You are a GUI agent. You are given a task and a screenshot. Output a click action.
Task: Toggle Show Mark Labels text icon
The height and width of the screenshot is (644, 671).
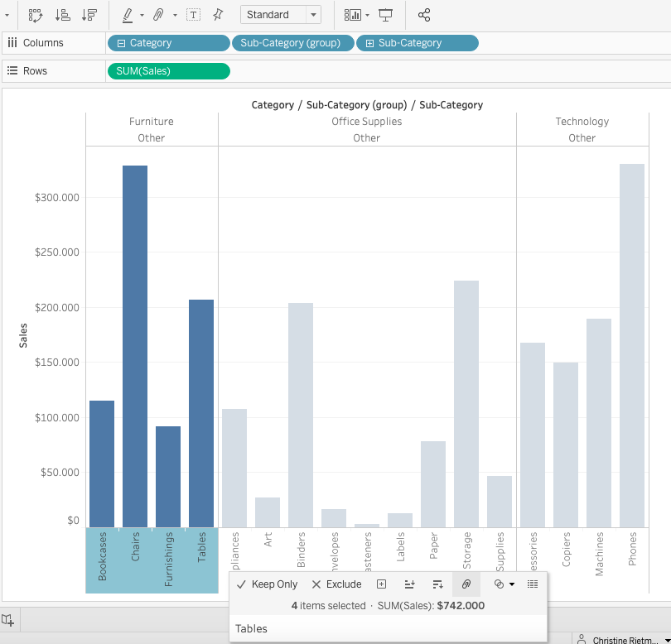click(x=193, y=16)
